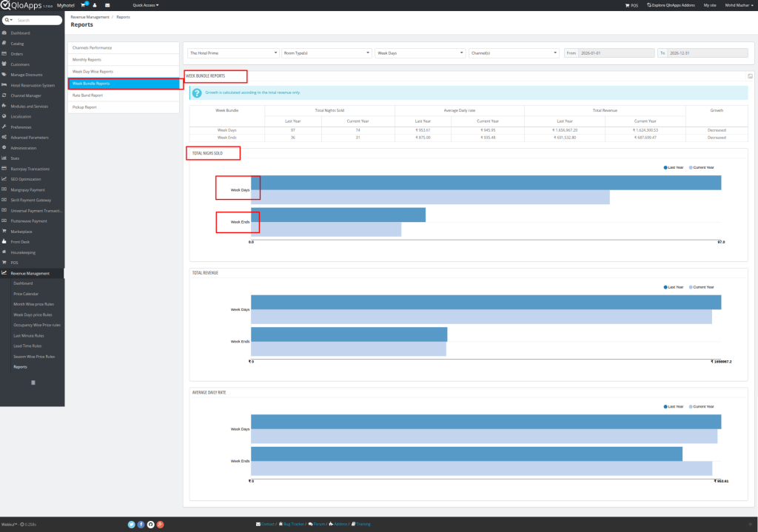The width and height of the screenshot is (758, 532).
Task: Click the Twitter icon in footer
Action: coord(131,524)
